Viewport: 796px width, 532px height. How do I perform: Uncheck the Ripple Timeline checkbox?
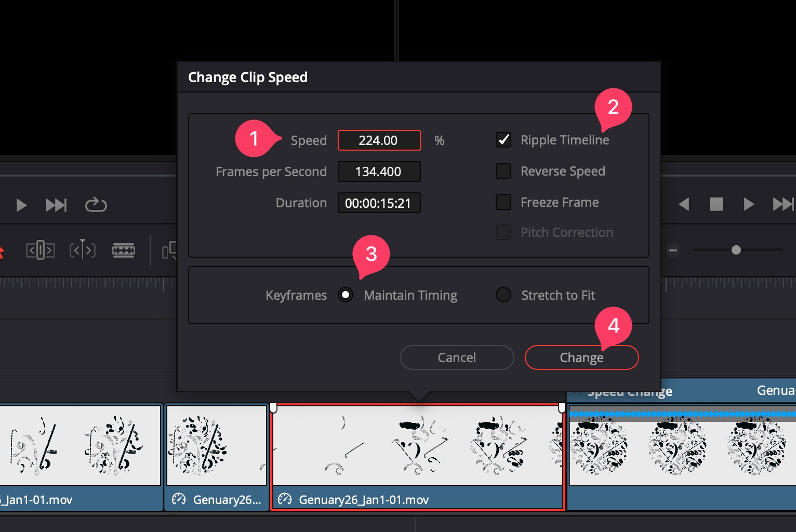[503, 140]
